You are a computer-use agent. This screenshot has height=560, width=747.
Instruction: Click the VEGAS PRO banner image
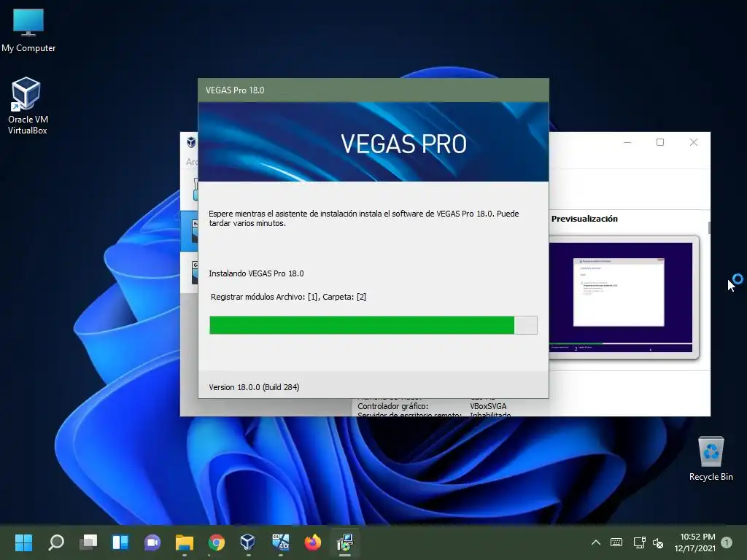click(x=373, y=141)
